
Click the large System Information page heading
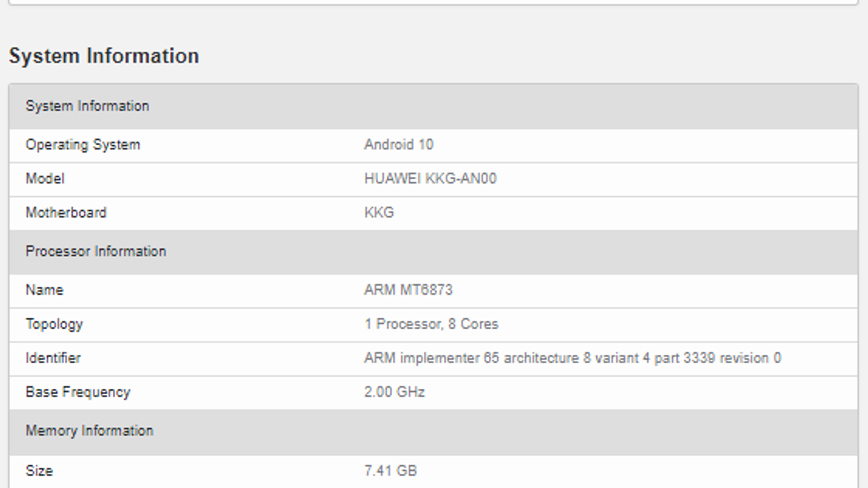pos(104,56)
